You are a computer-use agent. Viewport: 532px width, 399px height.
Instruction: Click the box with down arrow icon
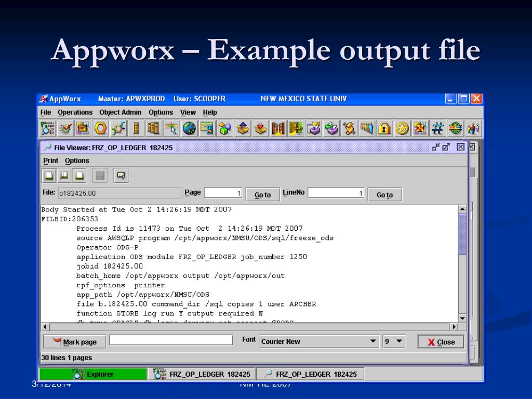click(260, 129)
